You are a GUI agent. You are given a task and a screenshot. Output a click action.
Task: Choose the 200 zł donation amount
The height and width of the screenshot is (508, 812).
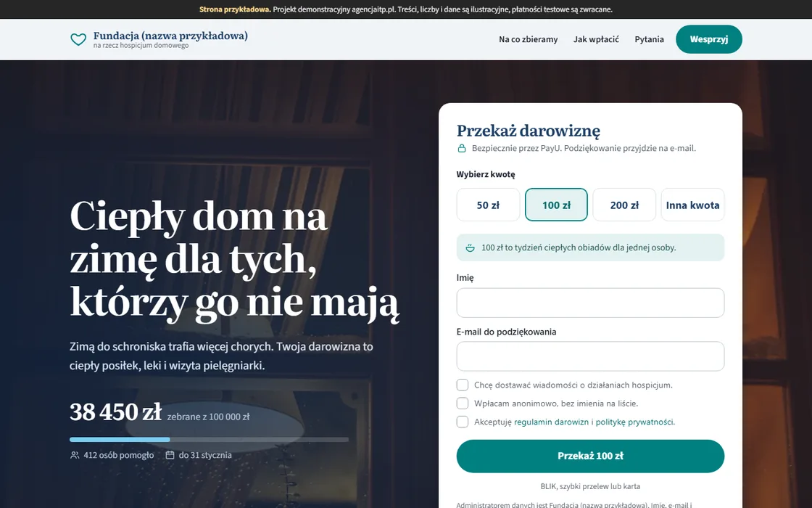(x=624, y=205)
